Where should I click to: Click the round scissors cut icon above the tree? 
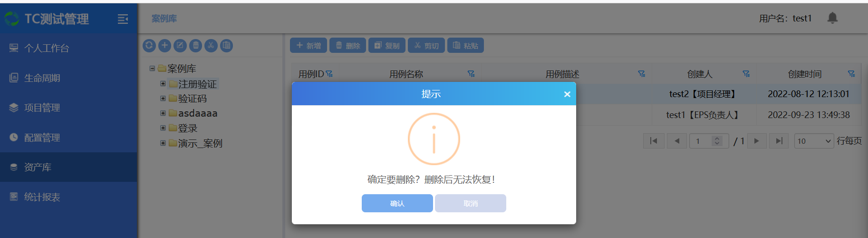(211, 46)
